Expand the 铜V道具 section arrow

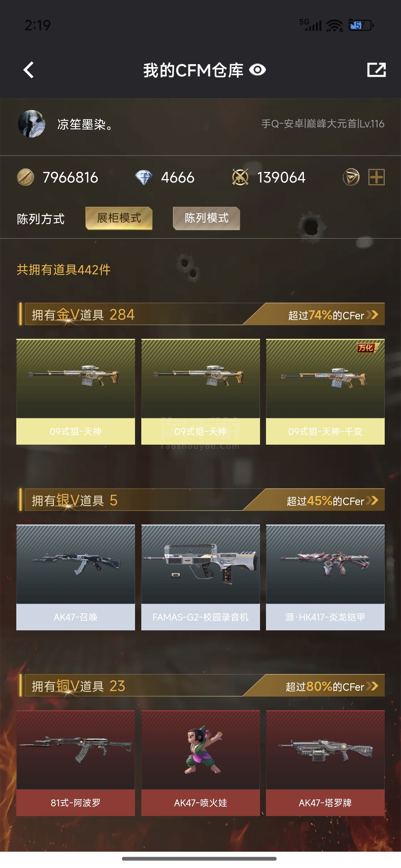click(x=372, y=686)
